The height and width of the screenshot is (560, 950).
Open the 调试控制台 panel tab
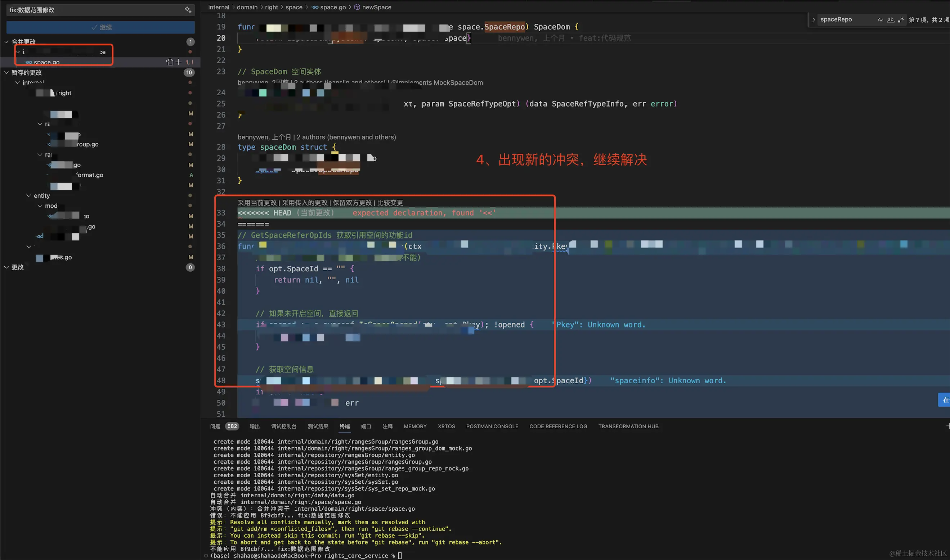click(x=283, y=426)
